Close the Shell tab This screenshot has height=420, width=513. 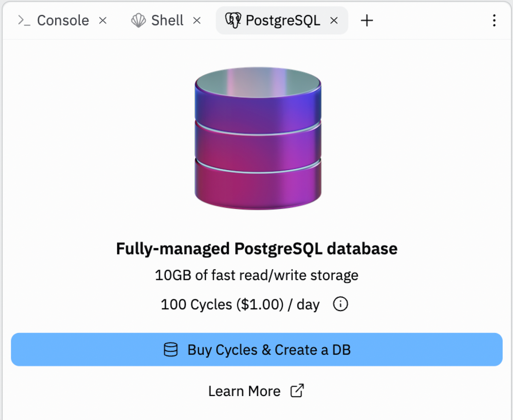click(197, 20)
